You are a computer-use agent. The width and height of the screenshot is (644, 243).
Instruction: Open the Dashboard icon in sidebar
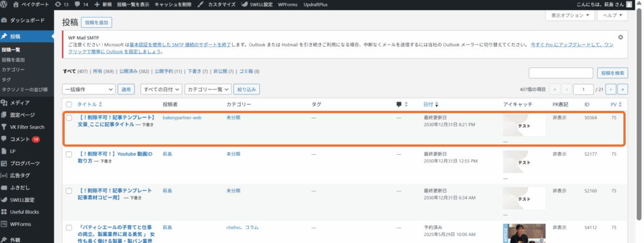point(4,20)
